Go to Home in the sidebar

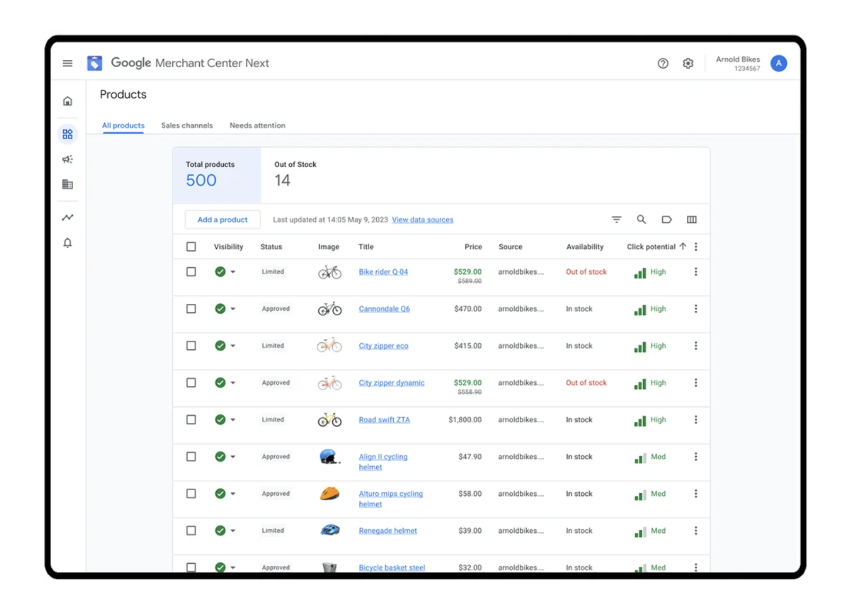[67, 101]
